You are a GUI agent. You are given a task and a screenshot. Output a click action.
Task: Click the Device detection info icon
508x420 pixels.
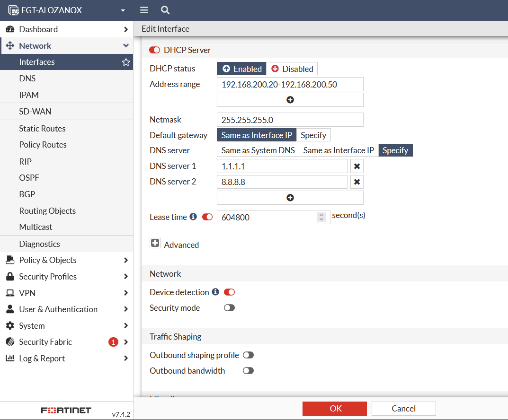tap(216, 292)
